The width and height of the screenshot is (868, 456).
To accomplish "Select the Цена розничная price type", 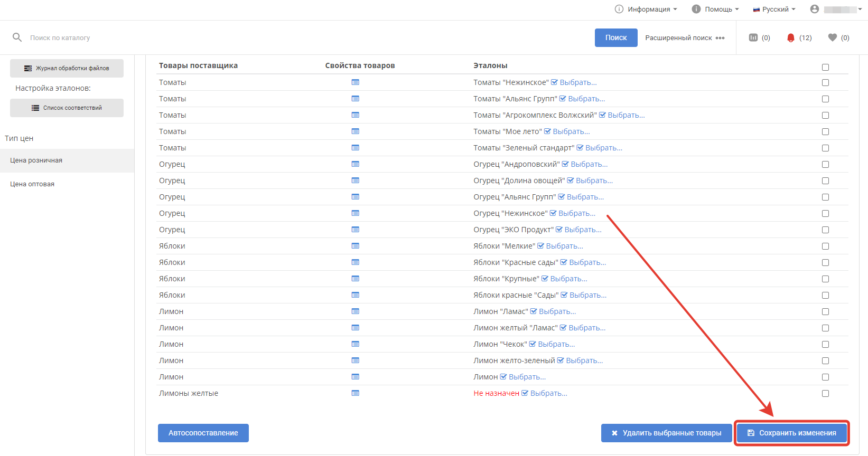I will (36, 160).
